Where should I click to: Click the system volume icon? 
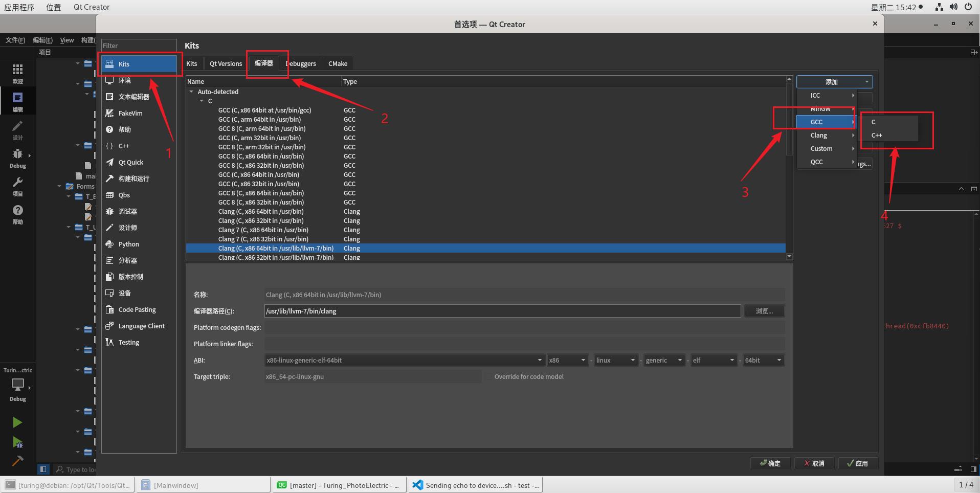[x=953, y=7]
